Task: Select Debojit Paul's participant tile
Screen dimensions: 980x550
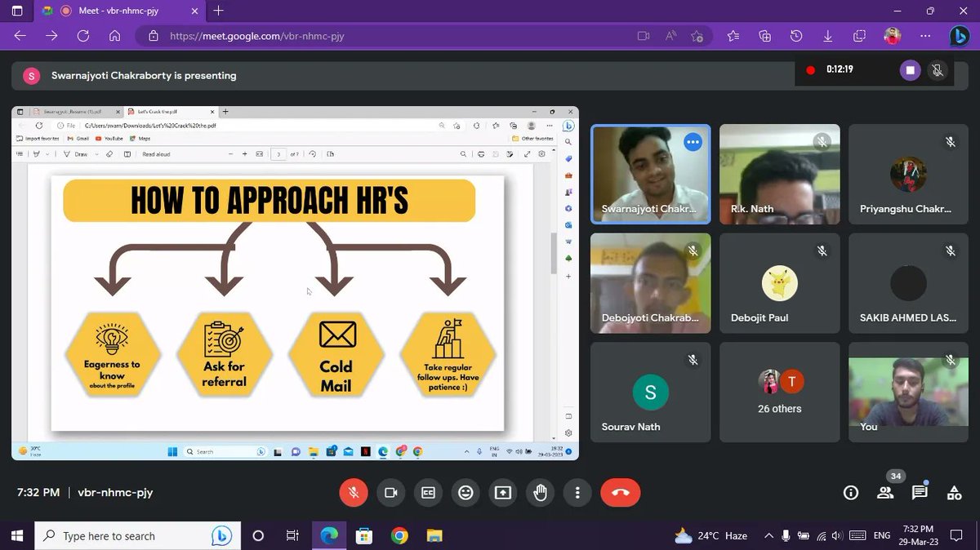Action: 780,283
